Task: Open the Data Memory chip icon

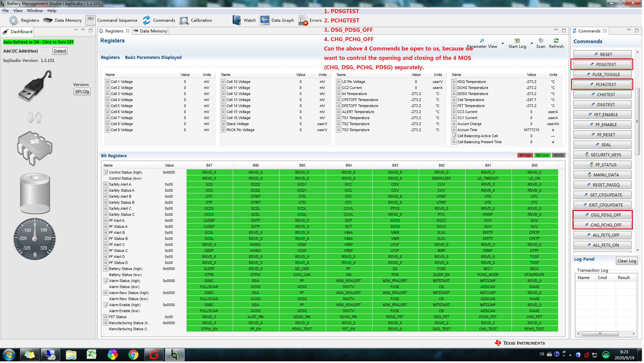Action: pos(47,20)
